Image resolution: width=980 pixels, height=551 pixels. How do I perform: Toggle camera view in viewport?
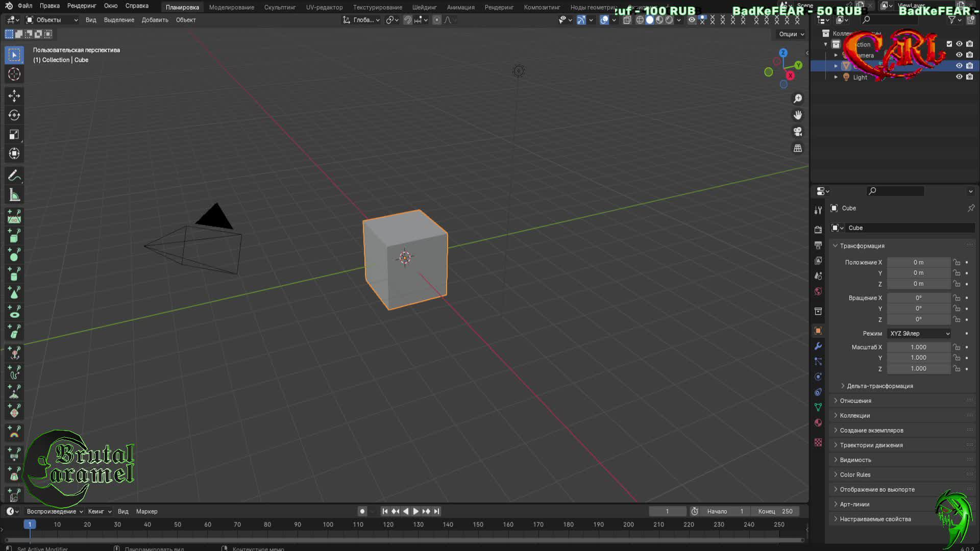pos(798,132)
